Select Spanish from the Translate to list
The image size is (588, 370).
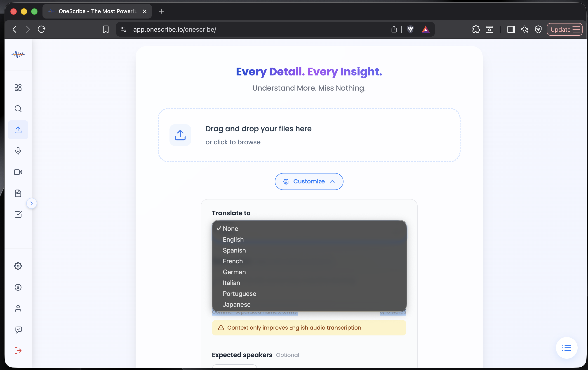point(234,250)
